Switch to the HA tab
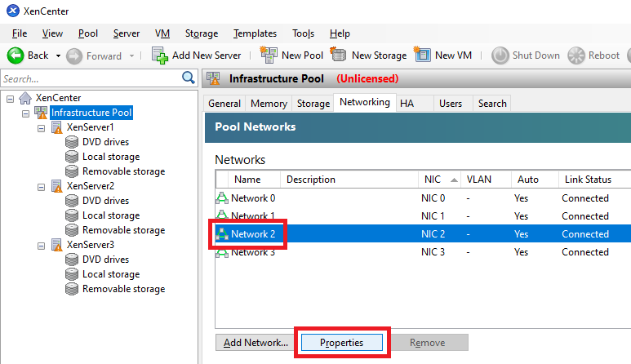This screenshot has width=631, height=364. [407, 104]
